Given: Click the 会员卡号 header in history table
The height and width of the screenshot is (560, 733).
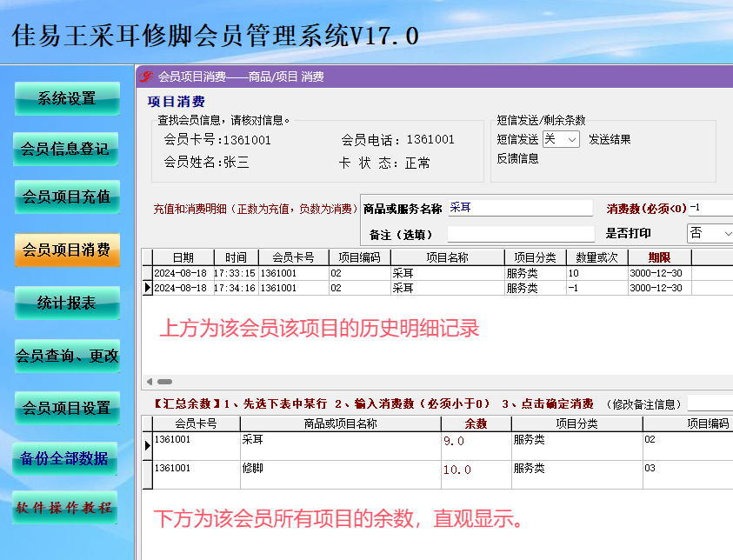Looking at the screenshot, I should [x=294, y=257].
